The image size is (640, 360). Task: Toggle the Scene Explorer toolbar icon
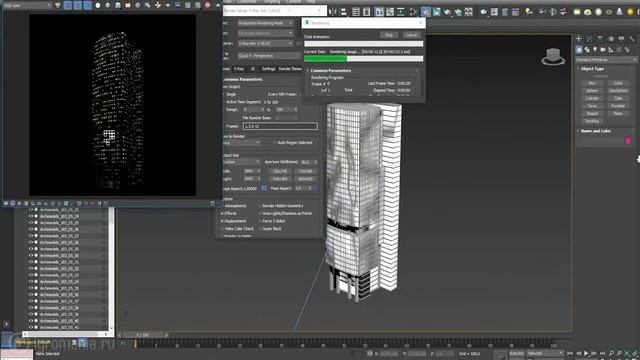[x=356, y=12]
